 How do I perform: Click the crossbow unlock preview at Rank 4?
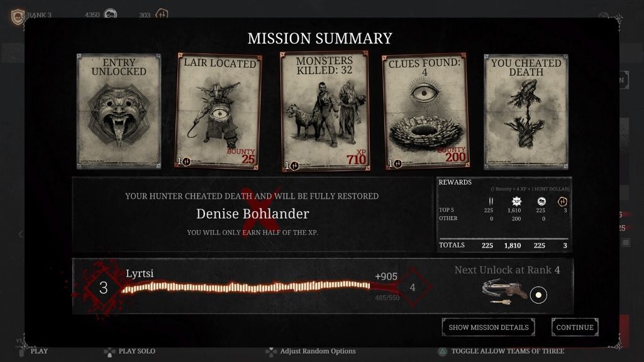504,292
